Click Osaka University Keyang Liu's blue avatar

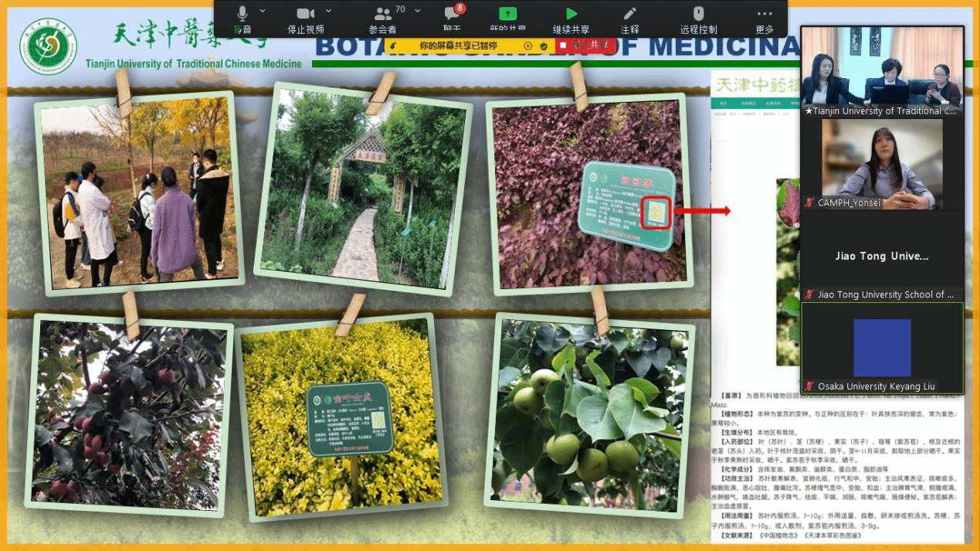(882, 347)
